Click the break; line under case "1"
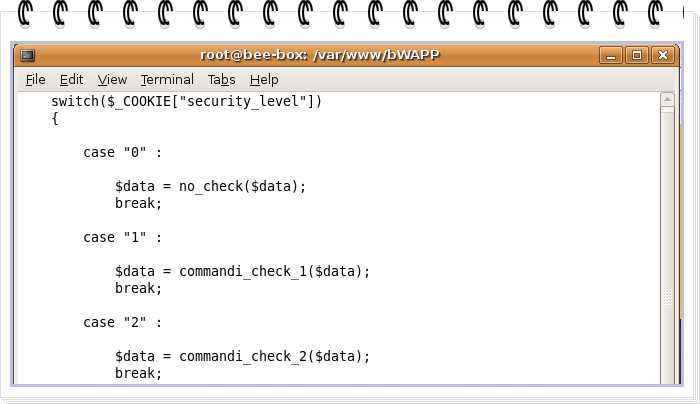 coord(138,288)
